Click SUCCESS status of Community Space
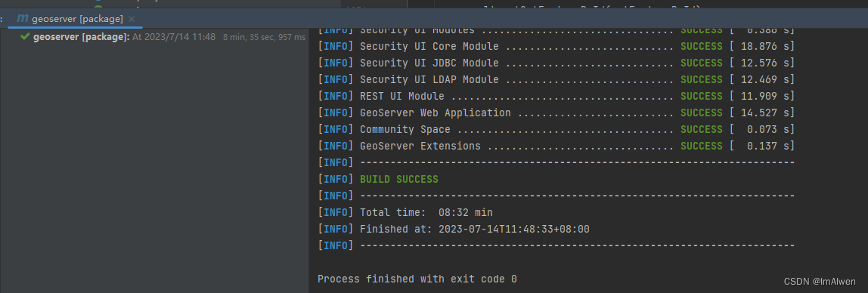The height and width of the screenshot is (293, 868). pyautogui.click(x=702, y=129)
